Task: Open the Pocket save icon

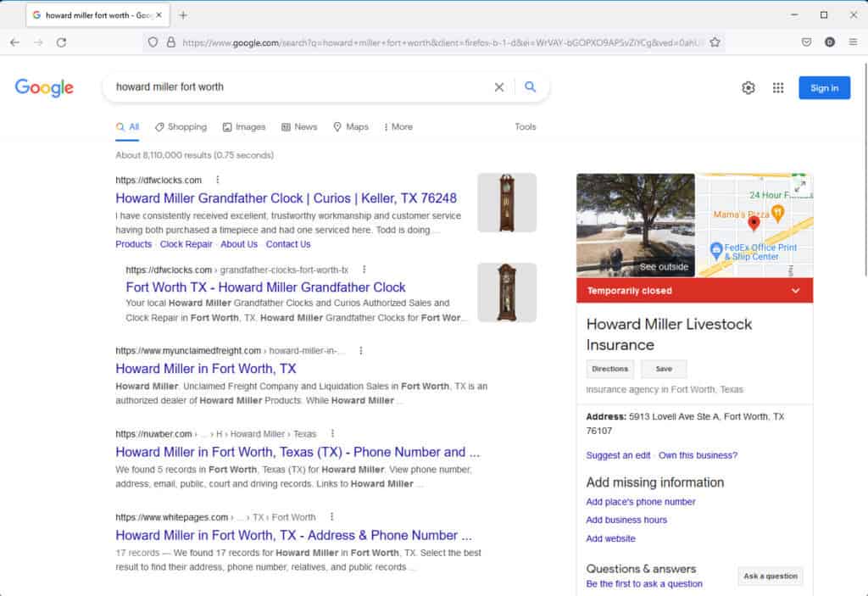Action: tap(807, 42)
